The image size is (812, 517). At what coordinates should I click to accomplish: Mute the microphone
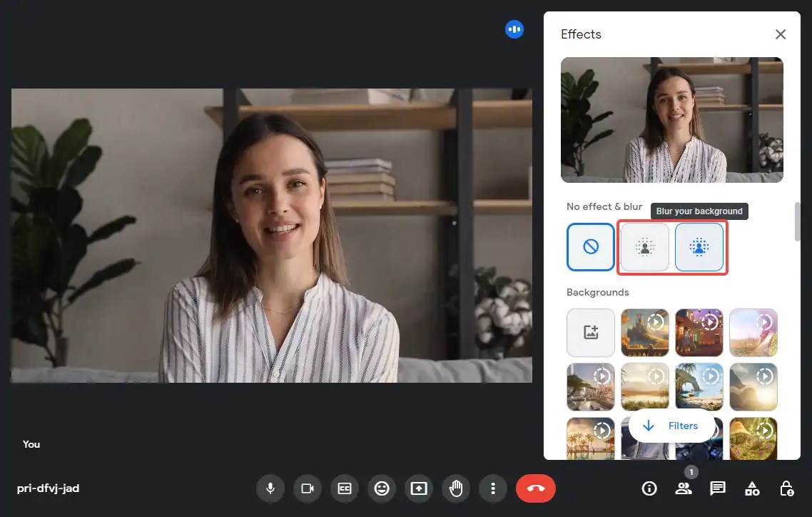tap(270, 488)
